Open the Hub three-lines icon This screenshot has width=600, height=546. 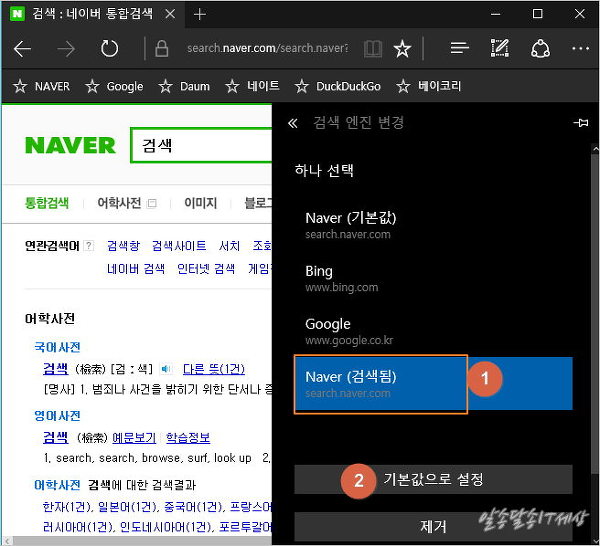tap(460, 49)
